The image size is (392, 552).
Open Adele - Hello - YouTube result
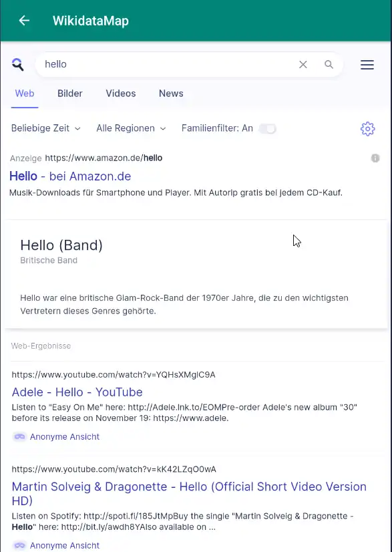77,392
